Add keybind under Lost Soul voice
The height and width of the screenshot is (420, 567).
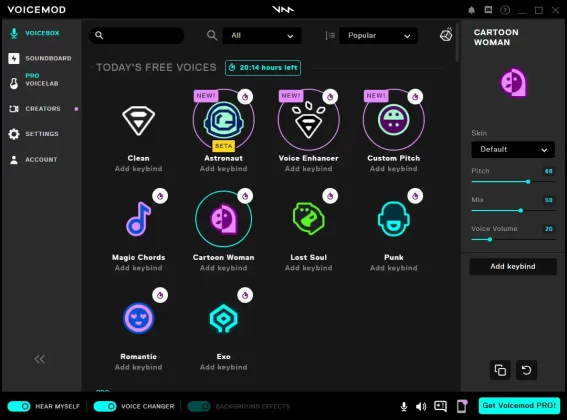[308, 268]
